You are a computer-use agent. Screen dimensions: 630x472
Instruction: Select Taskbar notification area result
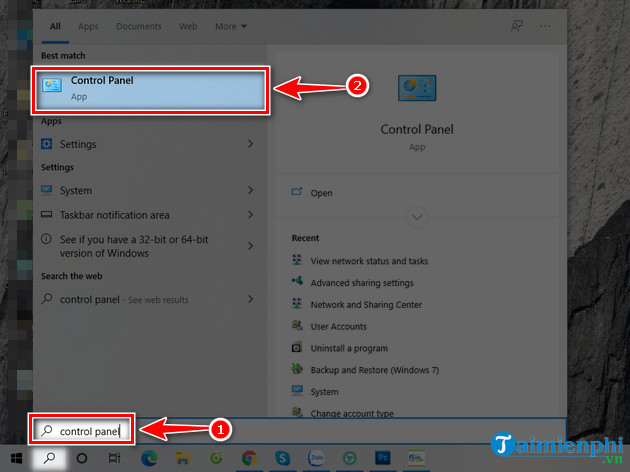tap(149, 215)
